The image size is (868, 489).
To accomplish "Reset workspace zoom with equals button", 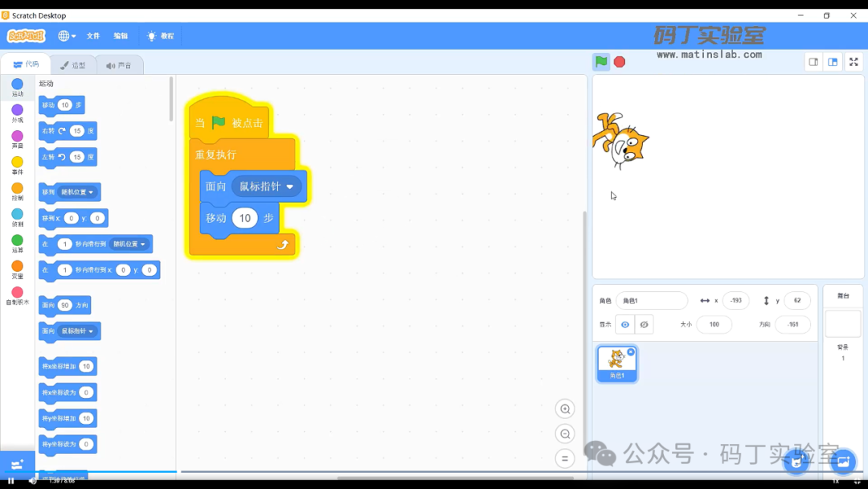I will tap(565, 458).
